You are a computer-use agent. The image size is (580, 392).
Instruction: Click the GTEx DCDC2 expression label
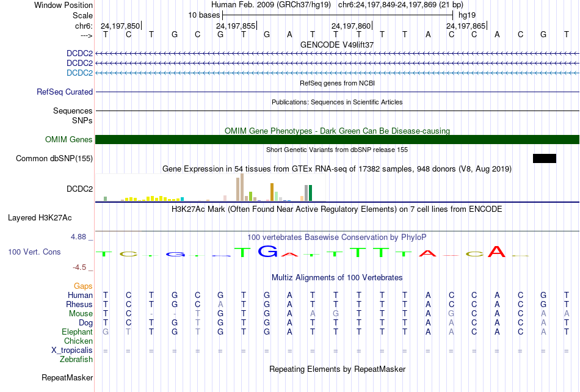(79, 189)
